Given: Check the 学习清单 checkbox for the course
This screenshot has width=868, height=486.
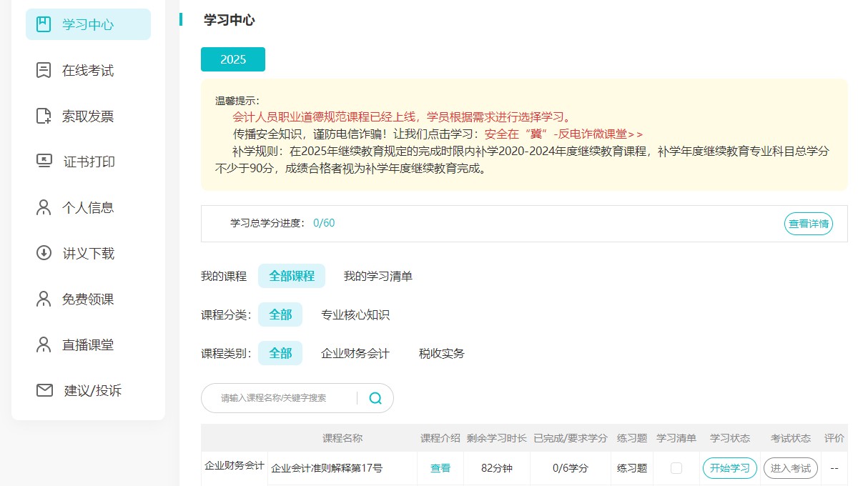Looking at the screenshot, I should [675, 468].
